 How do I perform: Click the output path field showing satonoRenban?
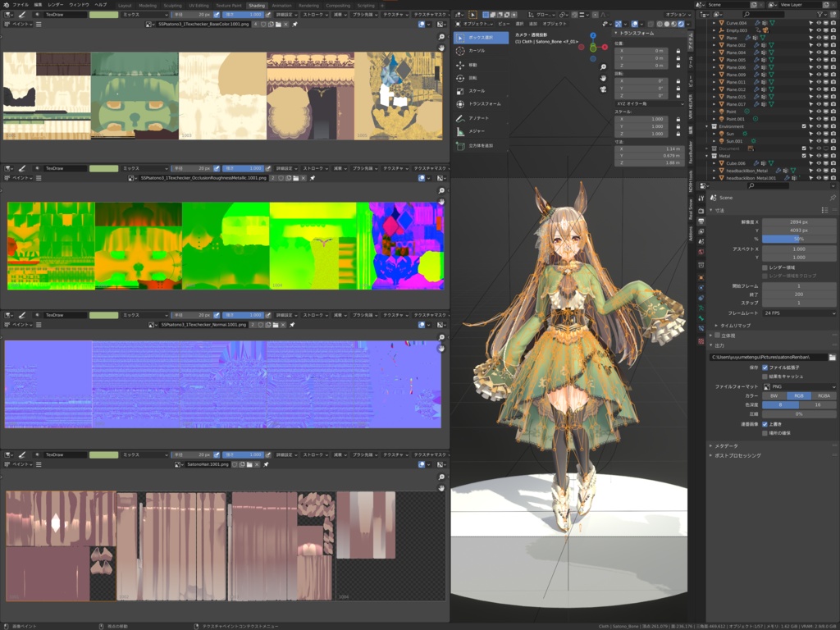coord(769,357)
